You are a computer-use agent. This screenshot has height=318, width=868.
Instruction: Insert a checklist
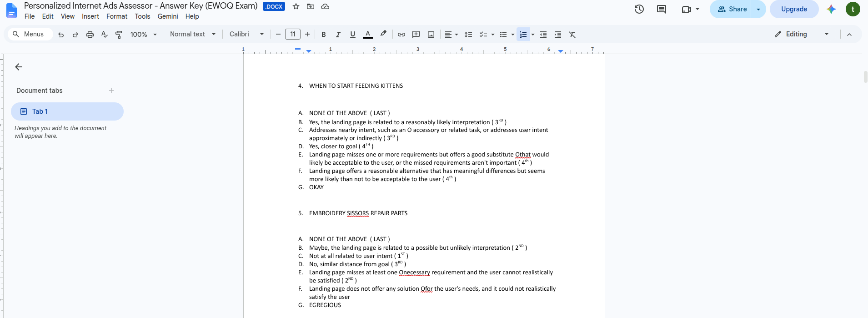tap(483, 35)
